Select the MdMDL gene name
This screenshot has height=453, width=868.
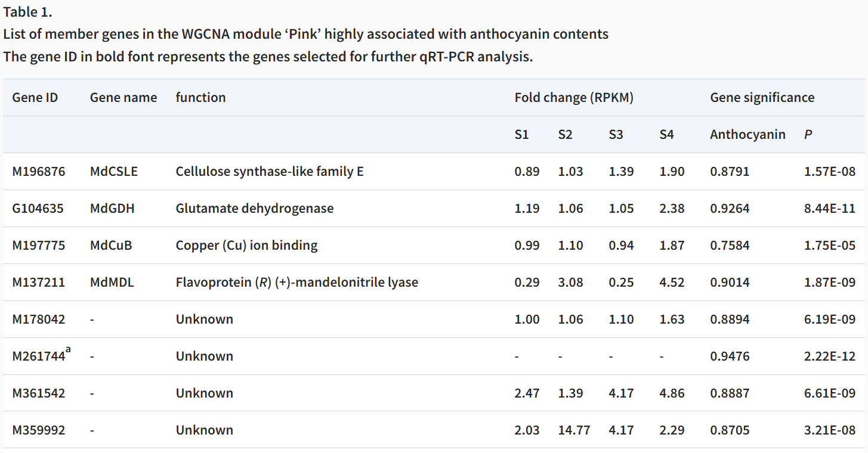point(112,283)
